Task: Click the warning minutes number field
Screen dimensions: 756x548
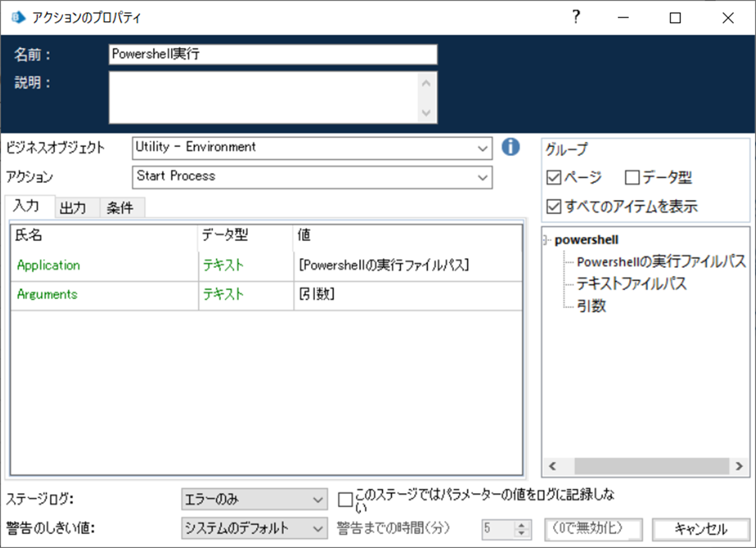Action: click(498, 529)
